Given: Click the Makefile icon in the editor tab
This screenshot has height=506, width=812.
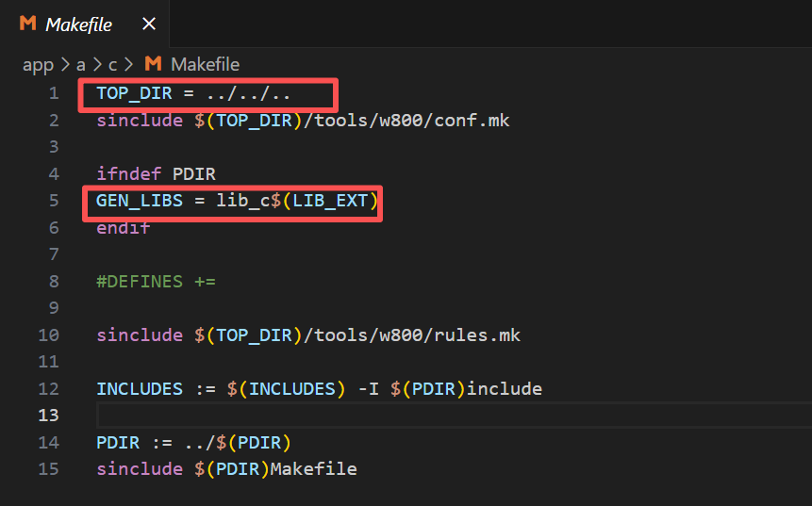Looking at the screenshot, I should [x=28, y=24].
